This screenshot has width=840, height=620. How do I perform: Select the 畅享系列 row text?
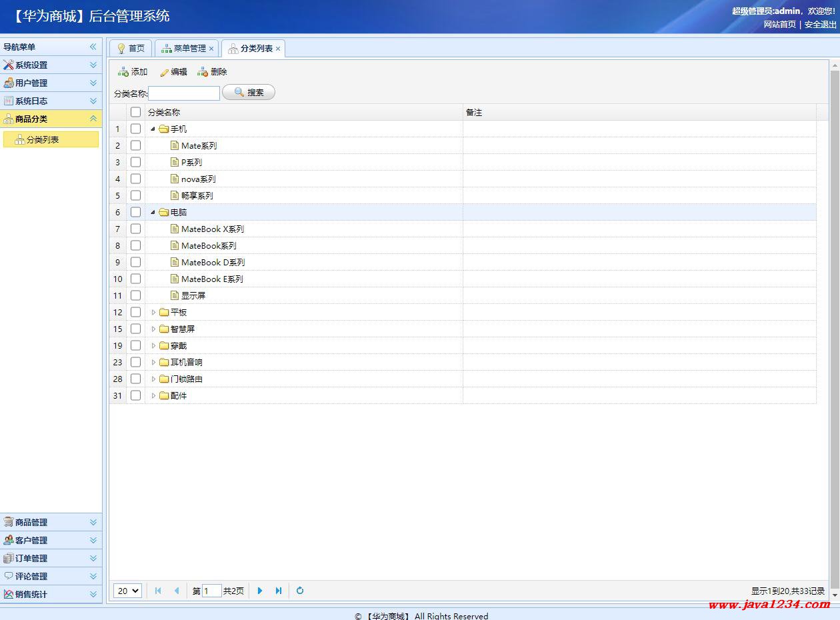pyautogui.click(x=197, y=195)
